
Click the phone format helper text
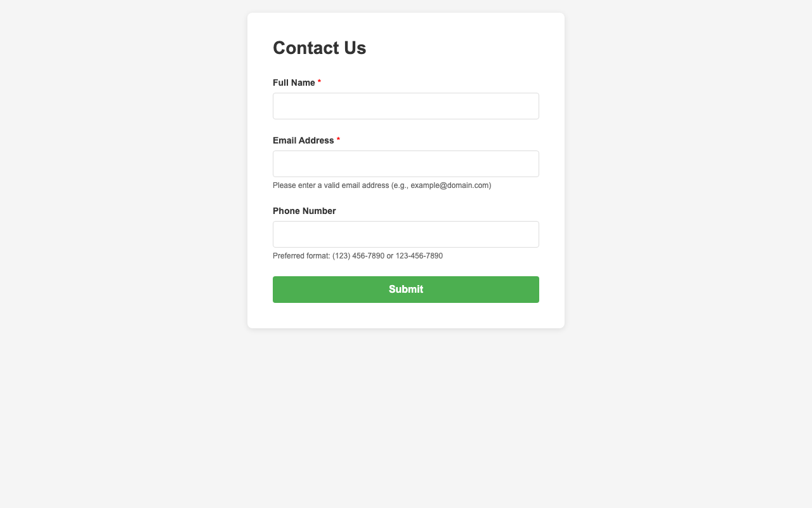tap(358, 256)
